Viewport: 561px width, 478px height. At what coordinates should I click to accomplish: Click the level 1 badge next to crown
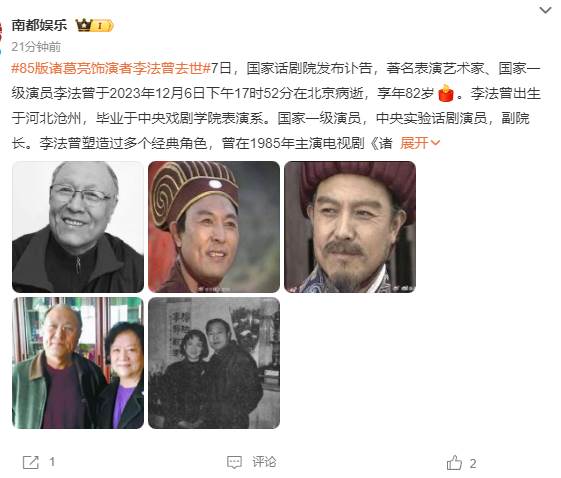pos(103,26)
